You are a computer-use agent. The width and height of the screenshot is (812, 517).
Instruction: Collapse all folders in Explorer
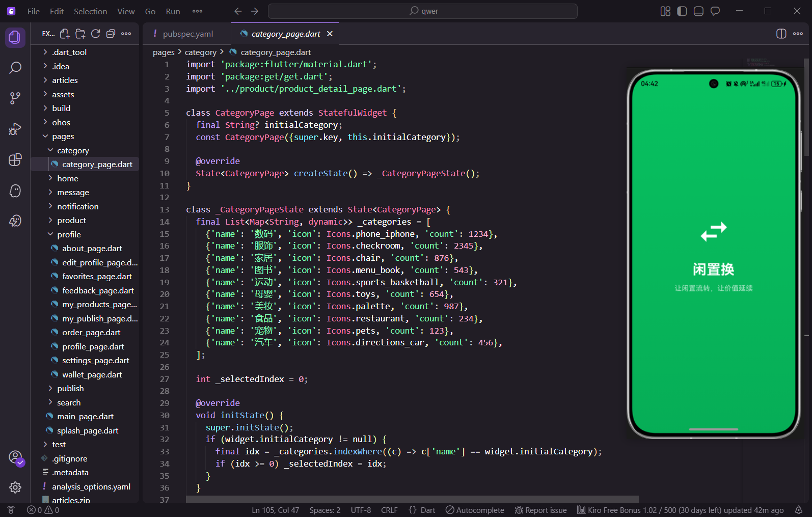click(x=111, y=34)
